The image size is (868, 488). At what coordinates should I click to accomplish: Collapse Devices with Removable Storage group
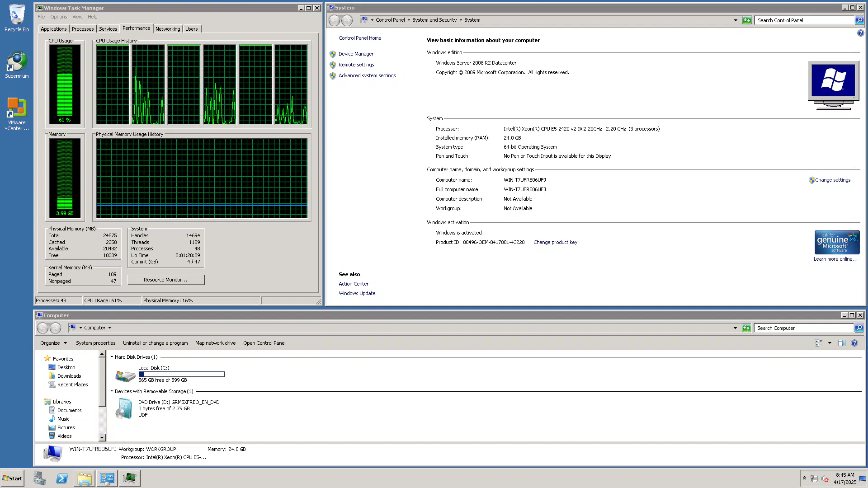click(x=112, y=391)
